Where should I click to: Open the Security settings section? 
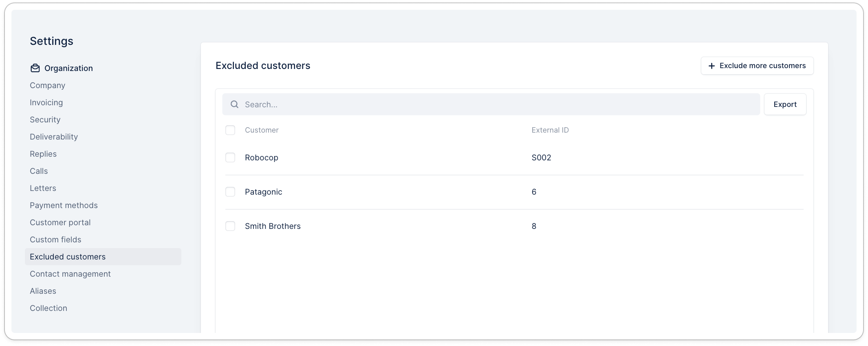tap(45, 120)
